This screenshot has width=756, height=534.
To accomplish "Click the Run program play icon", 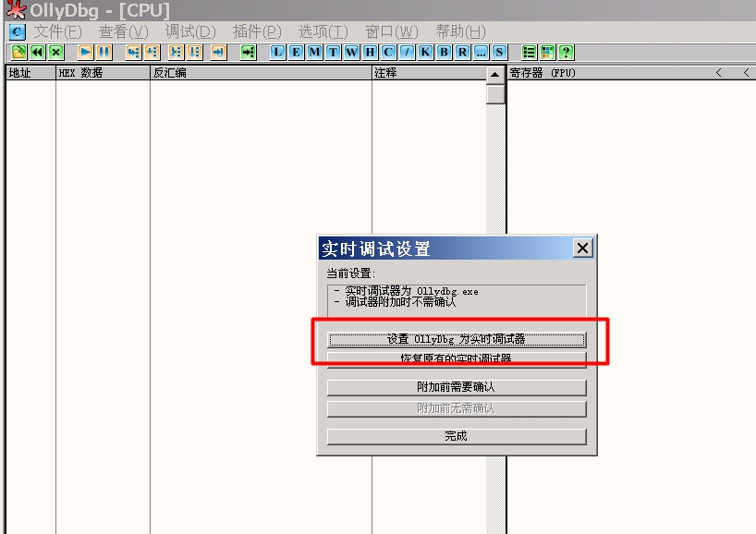I will coord(86,53).
